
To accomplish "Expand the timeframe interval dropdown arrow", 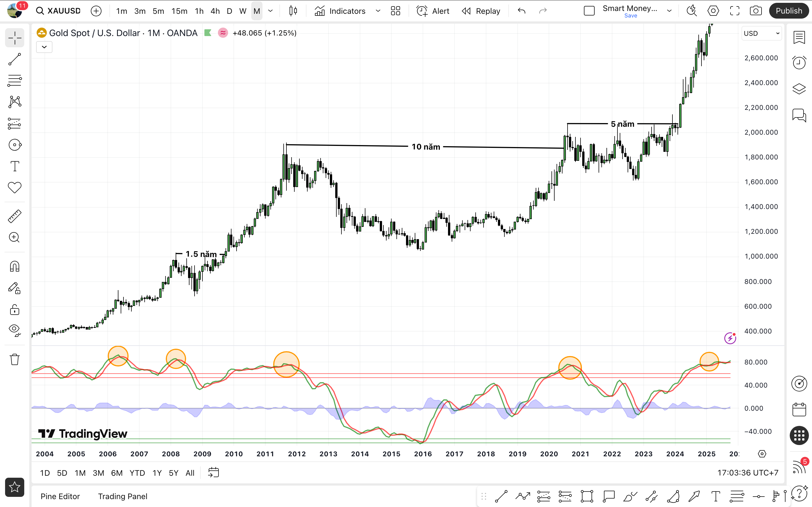I will pyautogui.click(x=270, y=11).
